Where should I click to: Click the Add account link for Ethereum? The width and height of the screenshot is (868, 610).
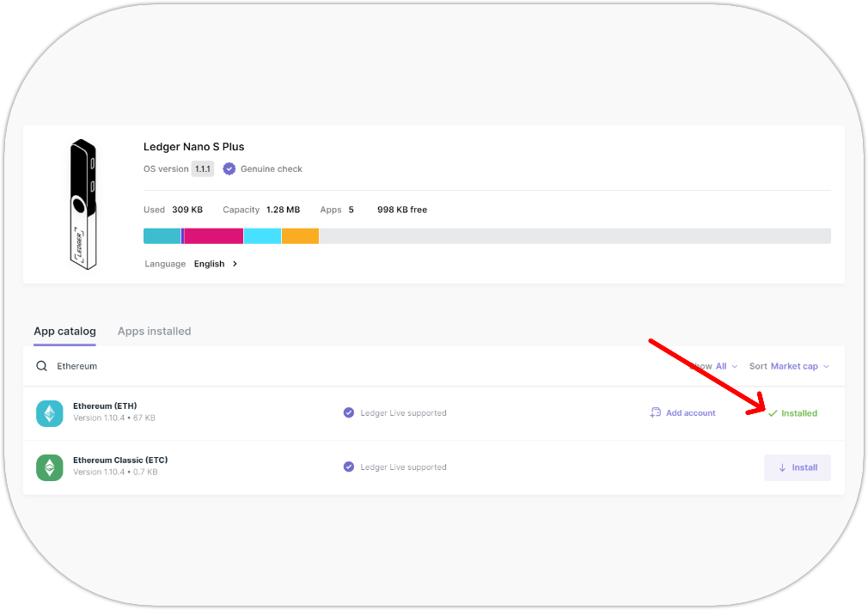tap(683, 413)
